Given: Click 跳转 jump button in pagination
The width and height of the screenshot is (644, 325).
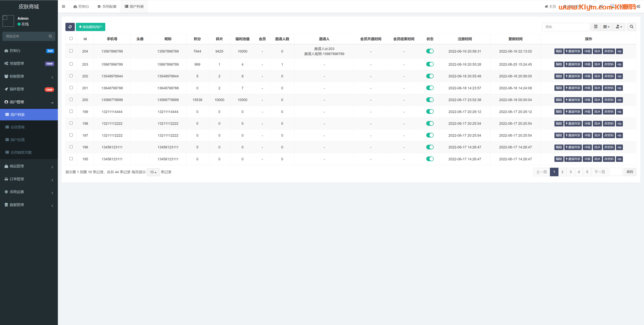Looking at the screenshot, I should coord(630,172).
